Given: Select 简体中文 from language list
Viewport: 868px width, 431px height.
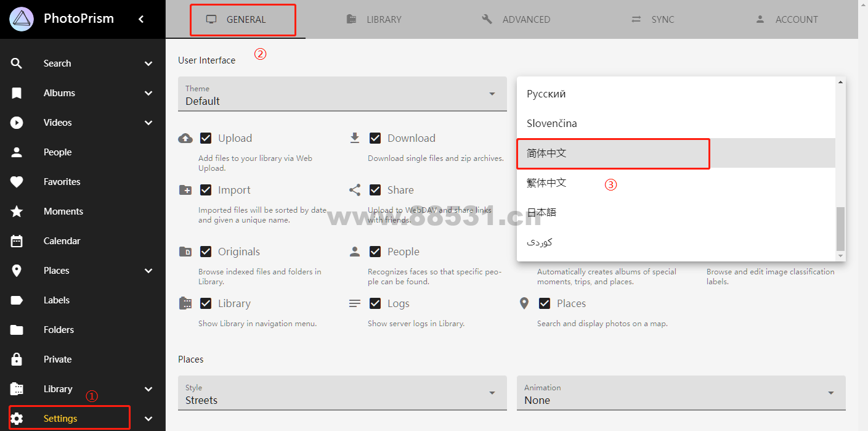Looking at the screenshot, I should pyautogui.click(x=676, y=153).
